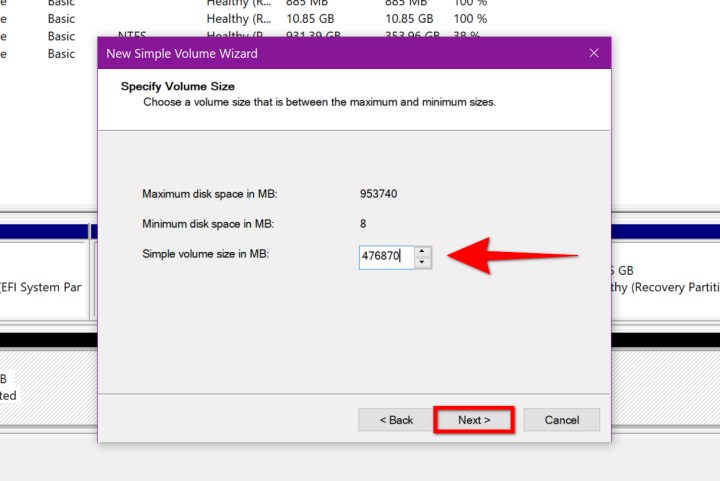The image size is (720, 481).
Task: Decrease volume size with the down spinner arrow
Action: click(423, 262)
